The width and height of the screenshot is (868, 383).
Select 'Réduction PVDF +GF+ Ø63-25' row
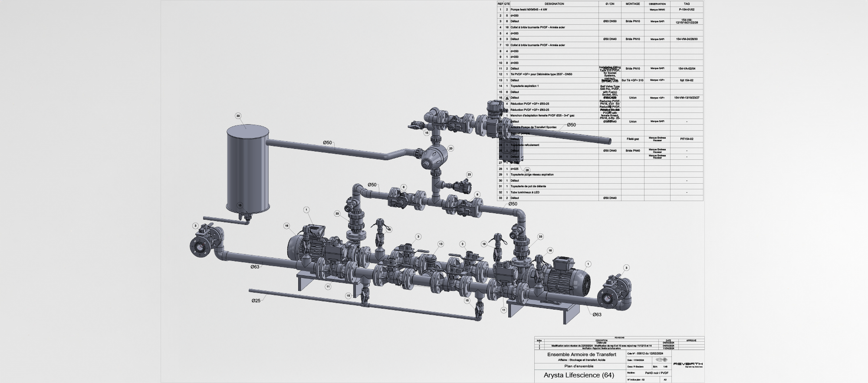(600, 110)
